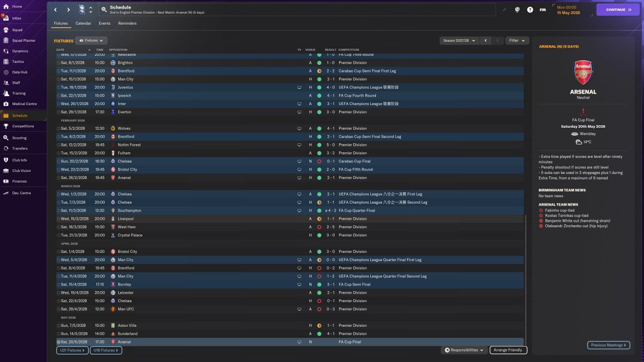The height and width of the screenshot is (362, 644).
Task: Click the Southampton club badge in fixtures
Action: pos(113,211)
